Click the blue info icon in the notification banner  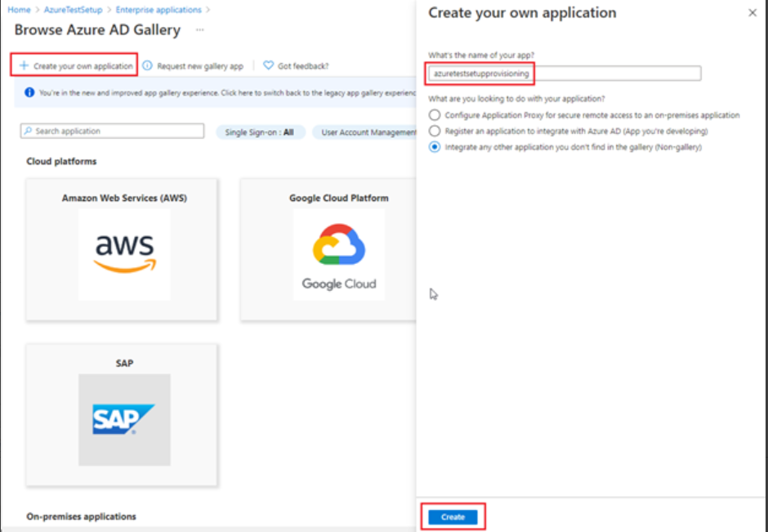29,92
